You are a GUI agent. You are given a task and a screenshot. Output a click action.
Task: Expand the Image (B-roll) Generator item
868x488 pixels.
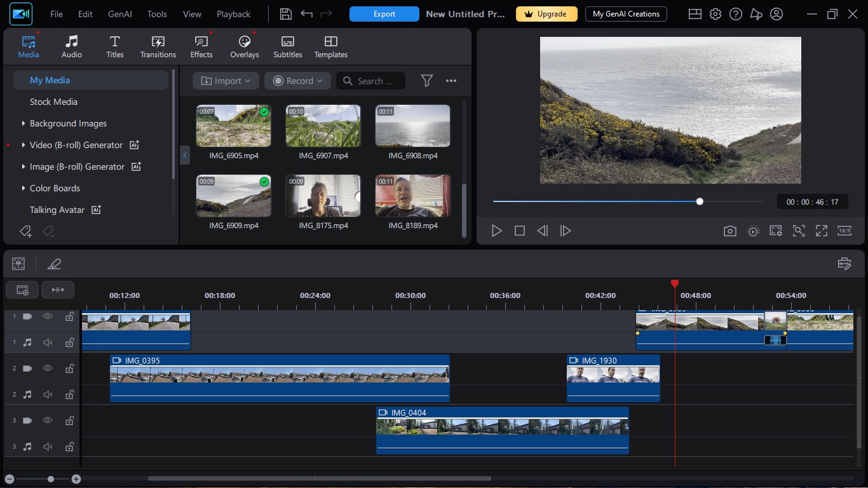coord(24,166)
